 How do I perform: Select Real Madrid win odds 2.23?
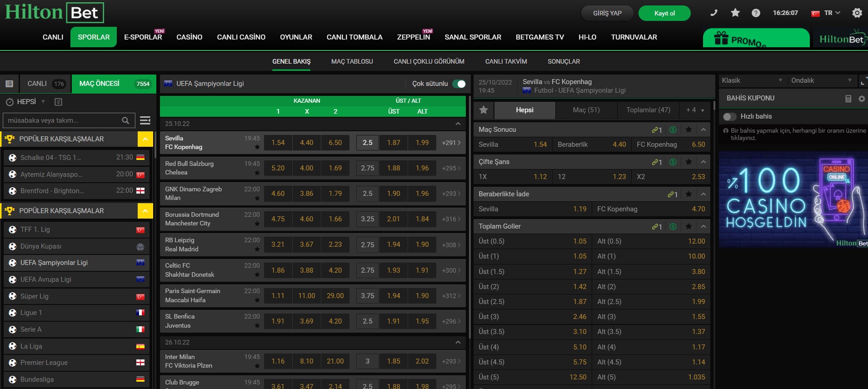335,244
